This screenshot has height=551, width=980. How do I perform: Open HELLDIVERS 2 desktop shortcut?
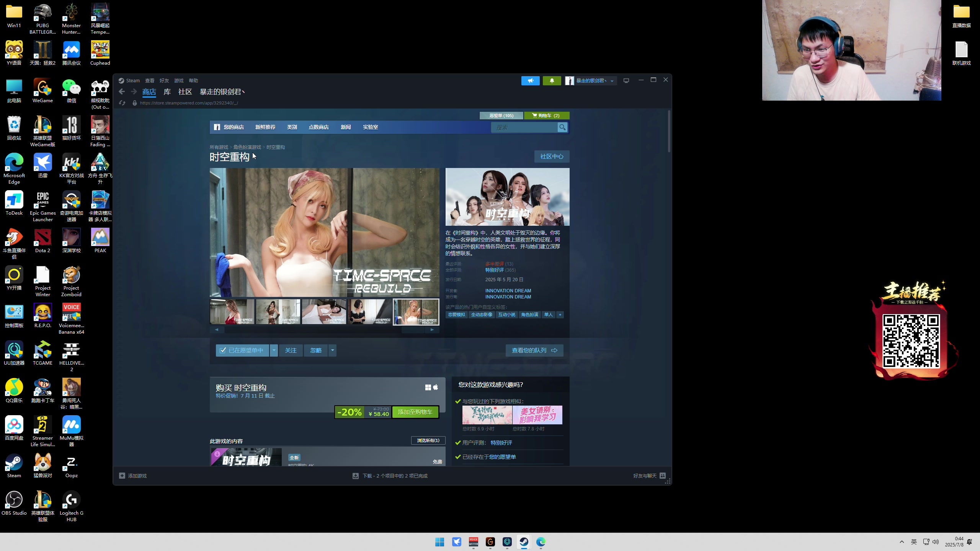click(x=72, y=356)
